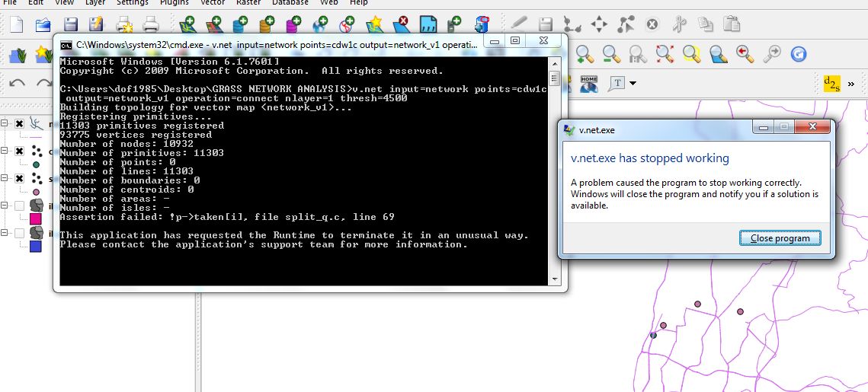Viewport: 868px width, 392px height.
Task: Select the Node Tool icon
Action: point(626,24)
